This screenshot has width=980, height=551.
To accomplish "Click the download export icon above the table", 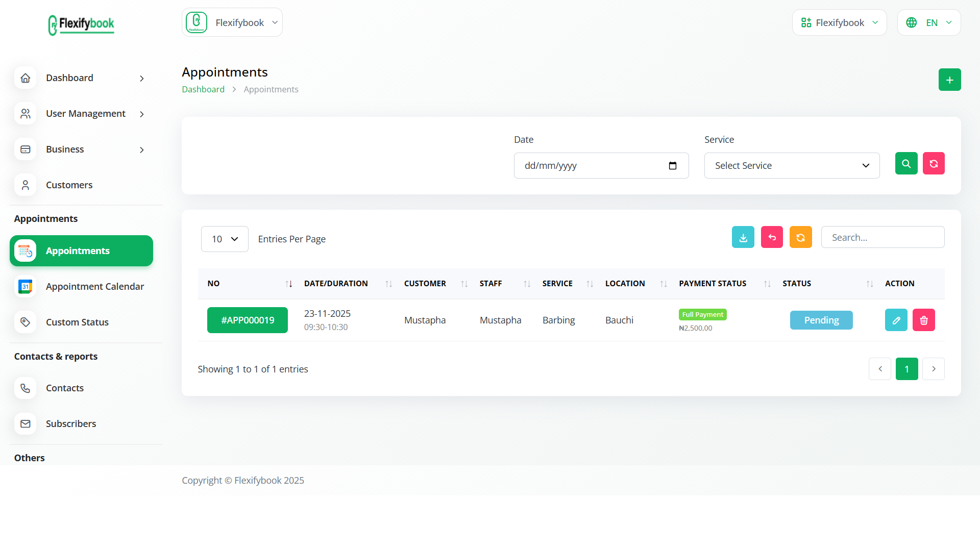I will coord(743,237).
